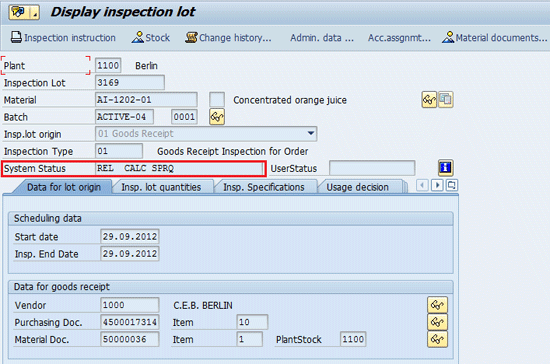The width and height of the screenshot is (550, 364).
Task: Select batch field 0001
Action: coord(184,117)
